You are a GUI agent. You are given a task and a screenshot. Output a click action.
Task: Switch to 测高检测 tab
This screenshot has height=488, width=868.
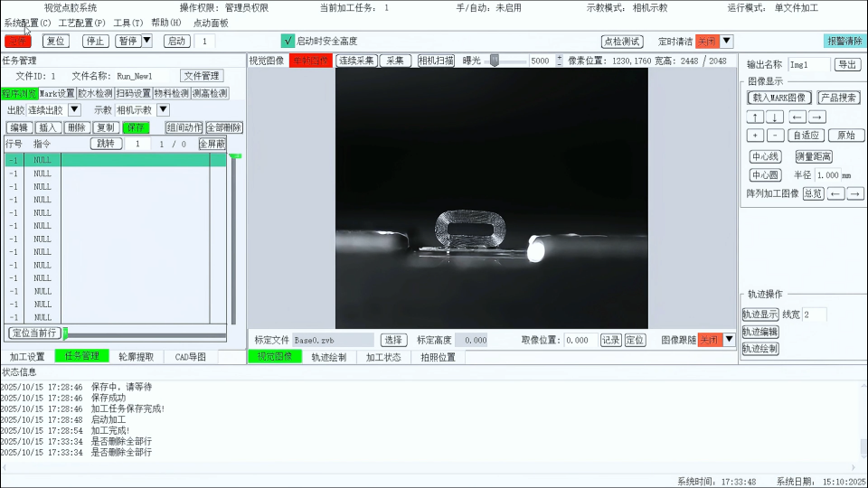pyautogui.click(x=210, y=93)
